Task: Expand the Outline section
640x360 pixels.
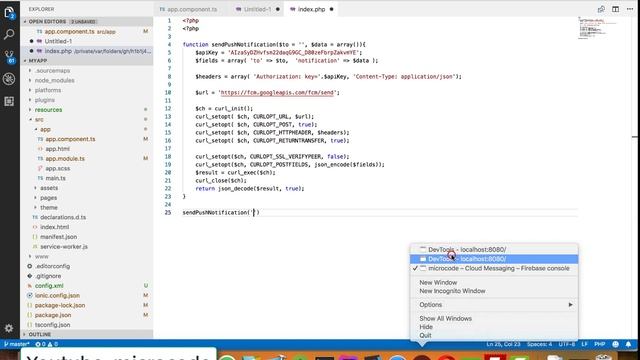Action: pos(87,334)
